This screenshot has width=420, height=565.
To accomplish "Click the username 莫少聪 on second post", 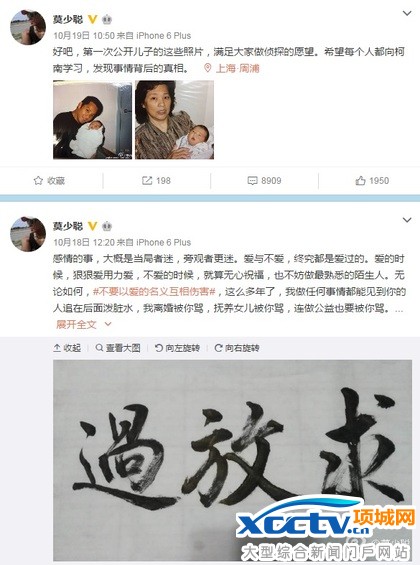I will click(68, 226).
